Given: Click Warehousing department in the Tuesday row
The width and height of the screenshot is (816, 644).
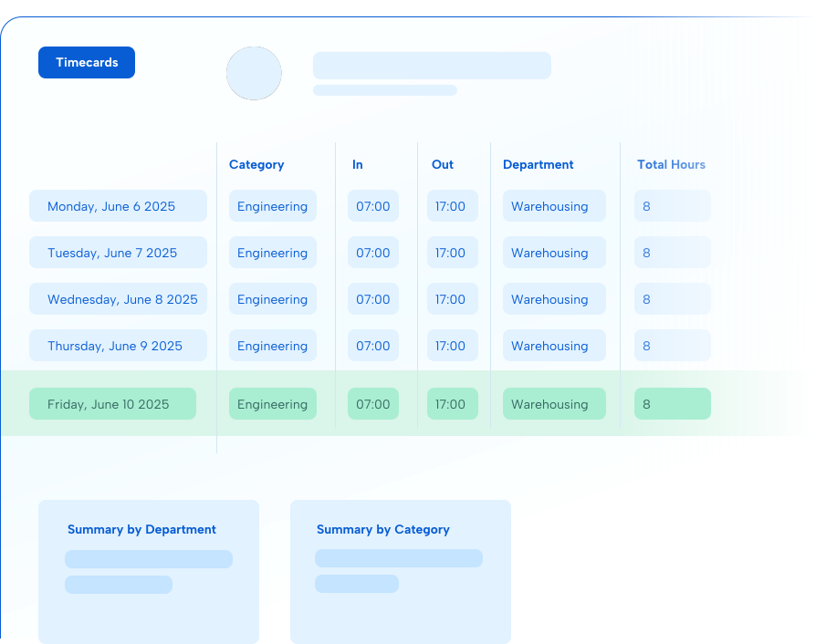Looking at the screenshot, I should [554, 253].
